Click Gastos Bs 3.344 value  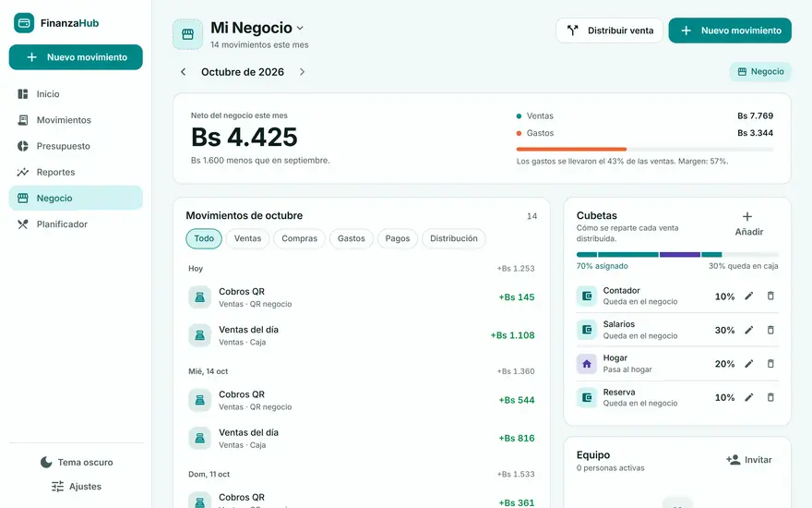click(x=755, y=133)
